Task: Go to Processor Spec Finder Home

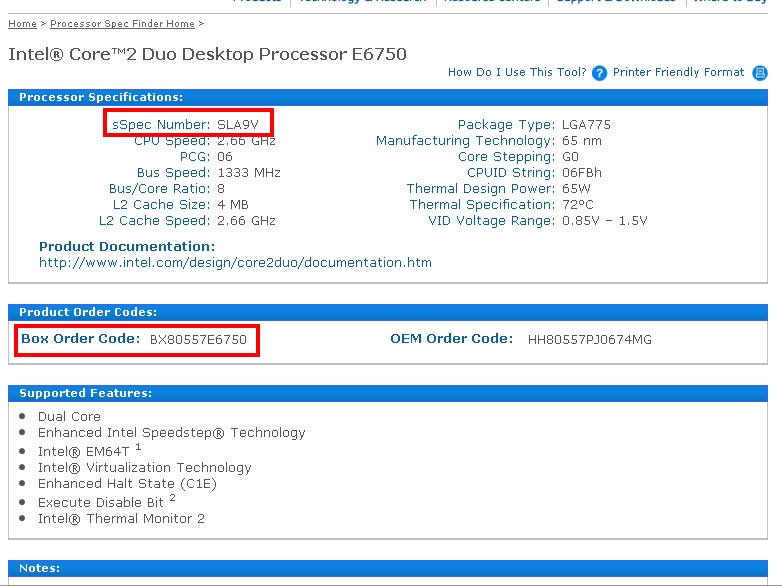Action: 122,23
